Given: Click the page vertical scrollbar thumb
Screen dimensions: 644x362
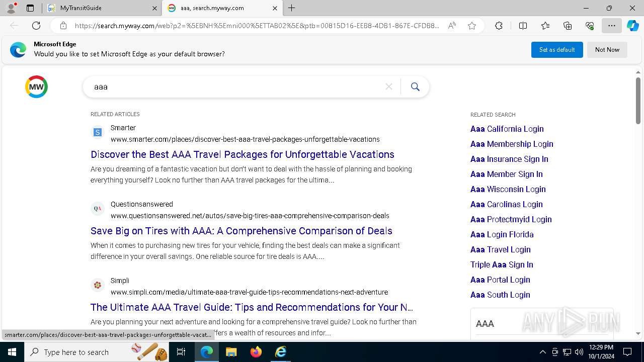Looking at the screenshot, I should (x=638, y=101).
